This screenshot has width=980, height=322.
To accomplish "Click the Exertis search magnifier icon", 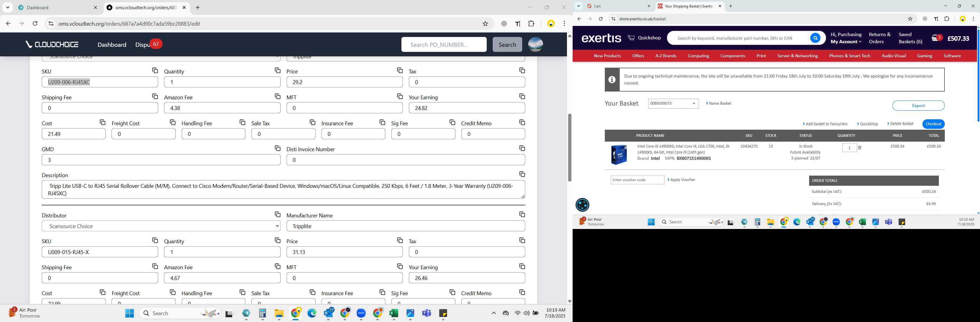I will pos(815,38).
